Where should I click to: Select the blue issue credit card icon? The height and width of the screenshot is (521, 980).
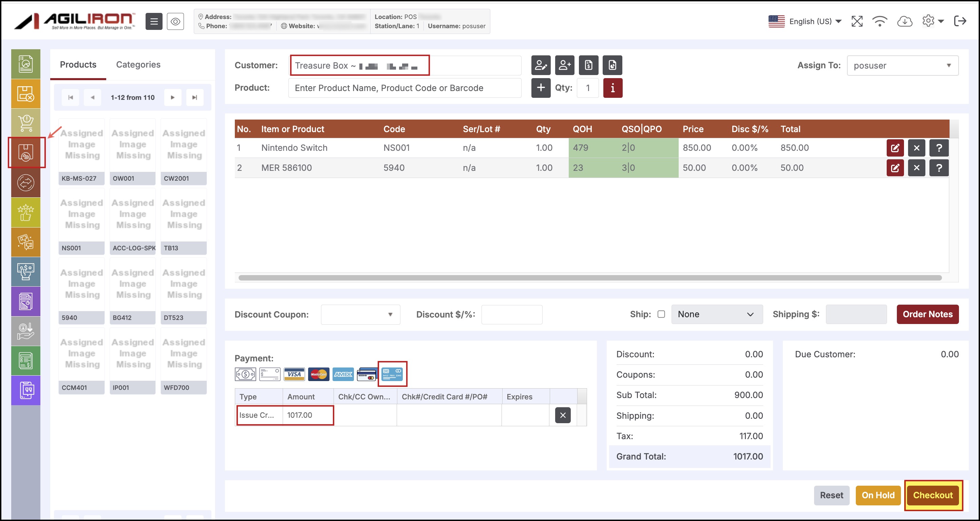click(392, 374)
